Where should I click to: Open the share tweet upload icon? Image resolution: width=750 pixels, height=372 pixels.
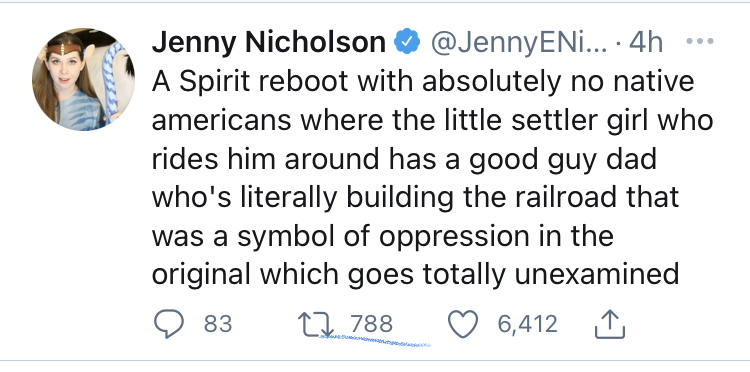point(609,323)
